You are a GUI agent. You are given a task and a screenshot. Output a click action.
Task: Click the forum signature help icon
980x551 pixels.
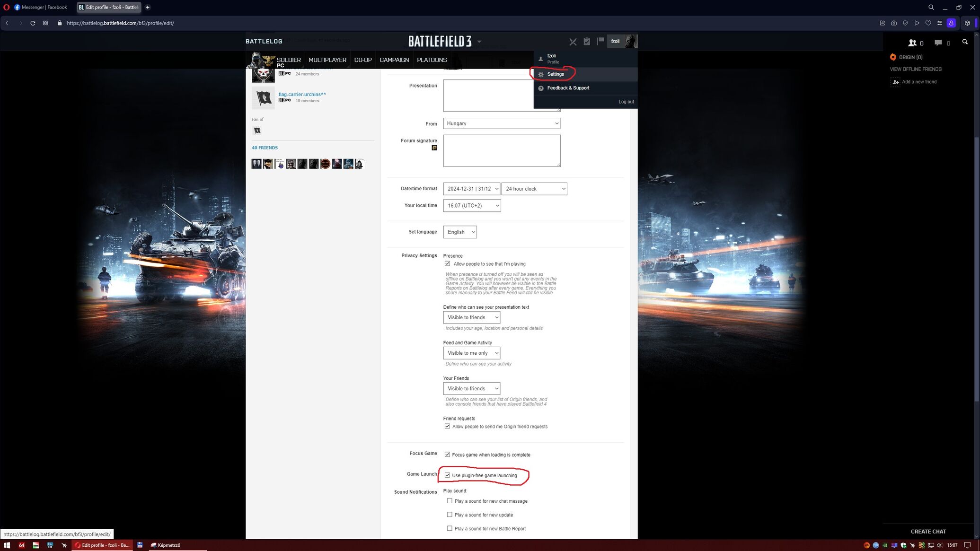point(434,148)
